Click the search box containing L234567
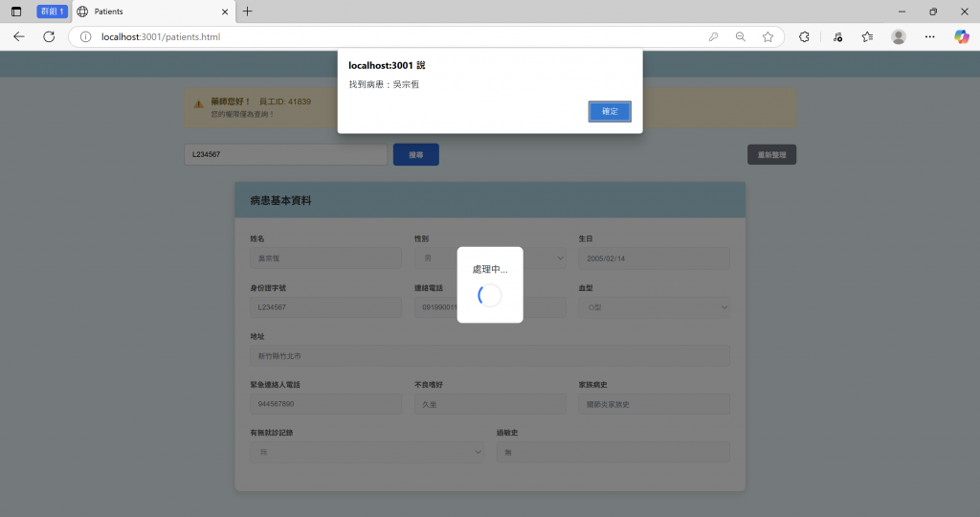The height and width of the screenshot is (517, 980). [285, 154]
